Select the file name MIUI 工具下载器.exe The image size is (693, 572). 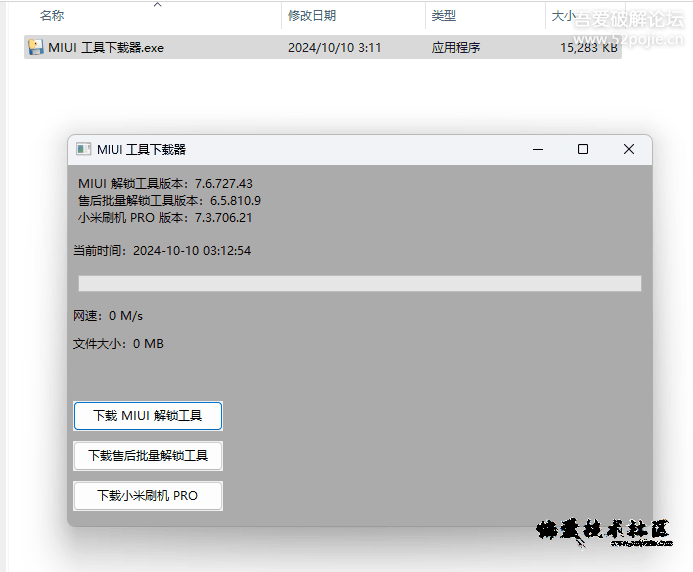point(106,47)
